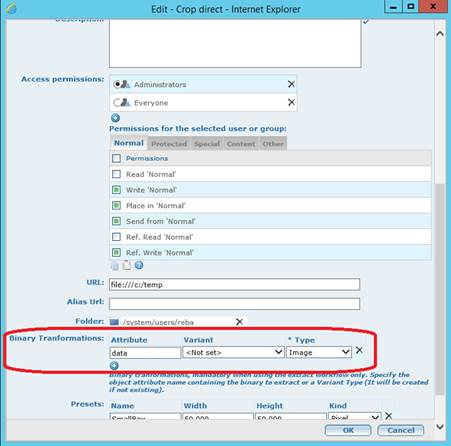Uncheck the Write 'Normal' permission
The width and height of the screenshot is (451, 446).
(116, 190)
